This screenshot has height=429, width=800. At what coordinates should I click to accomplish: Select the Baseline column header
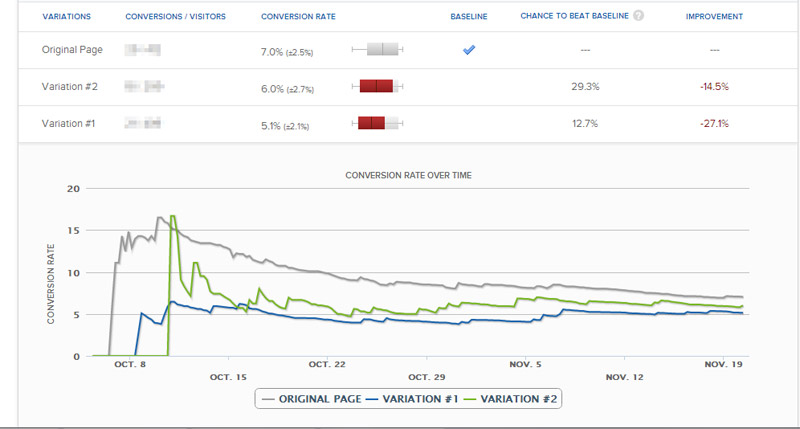[468, 17]
